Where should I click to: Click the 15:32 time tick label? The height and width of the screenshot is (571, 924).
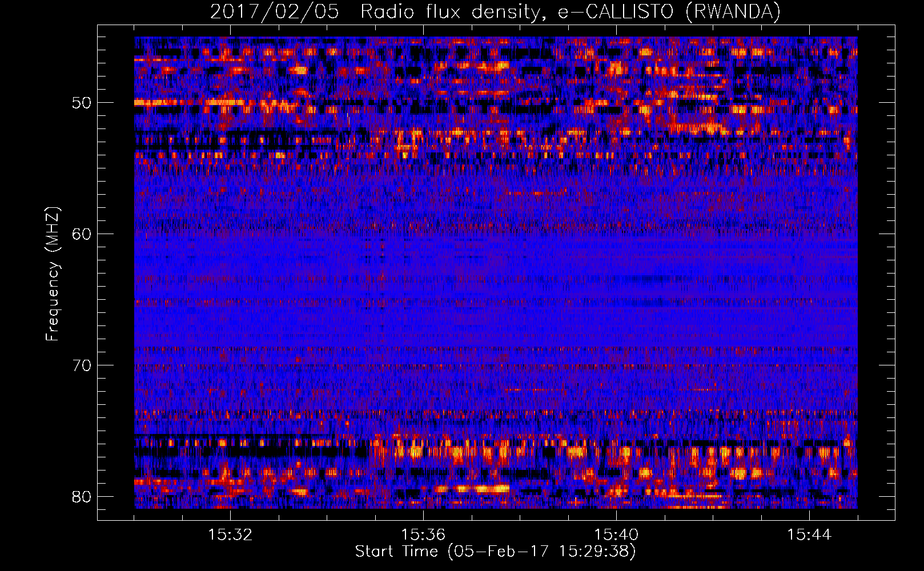tap(230, 535)
